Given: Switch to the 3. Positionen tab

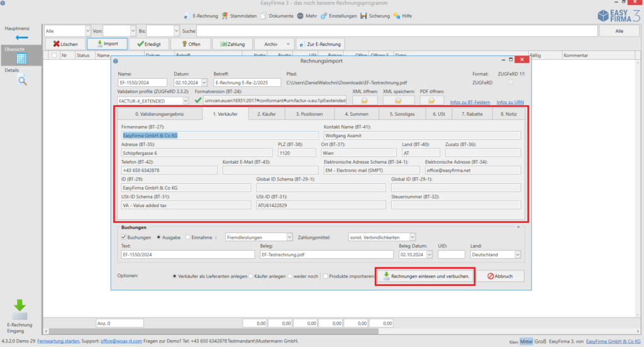Looking at the screenshot, I should point(309,114).
